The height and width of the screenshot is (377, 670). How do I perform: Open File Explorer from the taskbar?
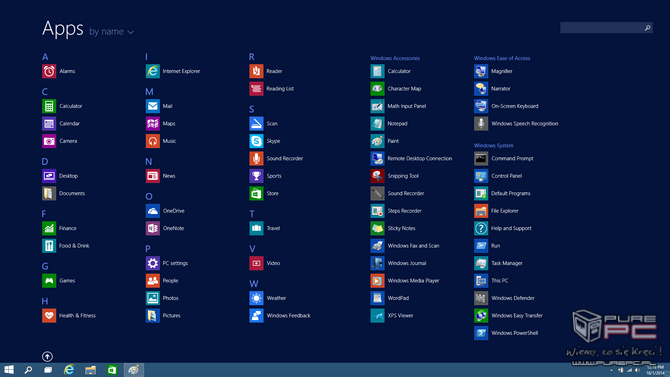[x=90, y=370]
